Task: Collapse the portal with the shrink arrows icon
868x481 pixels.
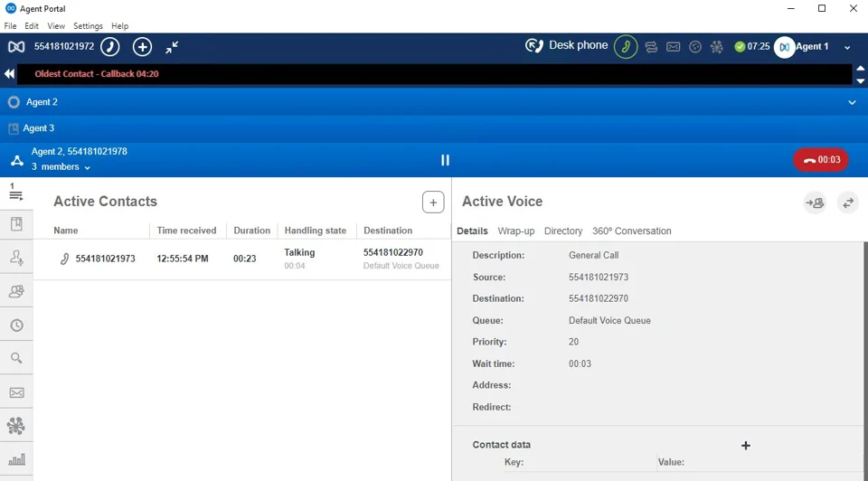Action: point(172,47)
